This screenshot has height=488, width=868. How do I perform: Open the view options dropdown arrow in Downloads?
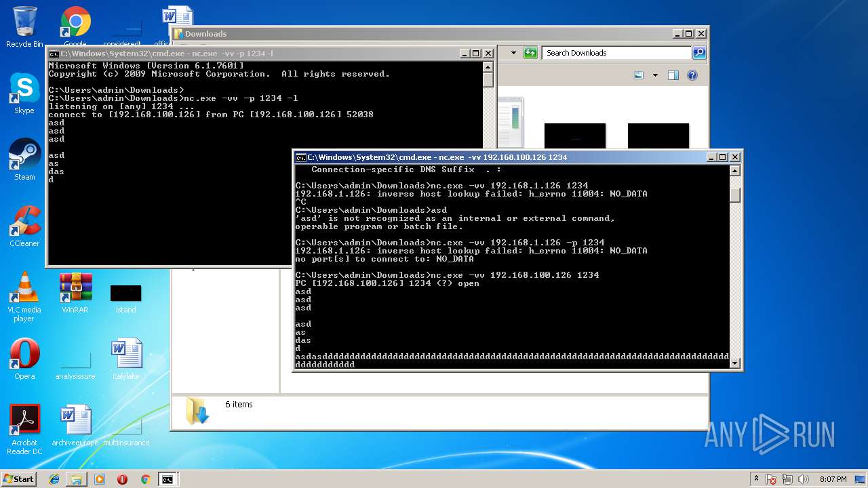pyautogui.click(x=655, y=75)
